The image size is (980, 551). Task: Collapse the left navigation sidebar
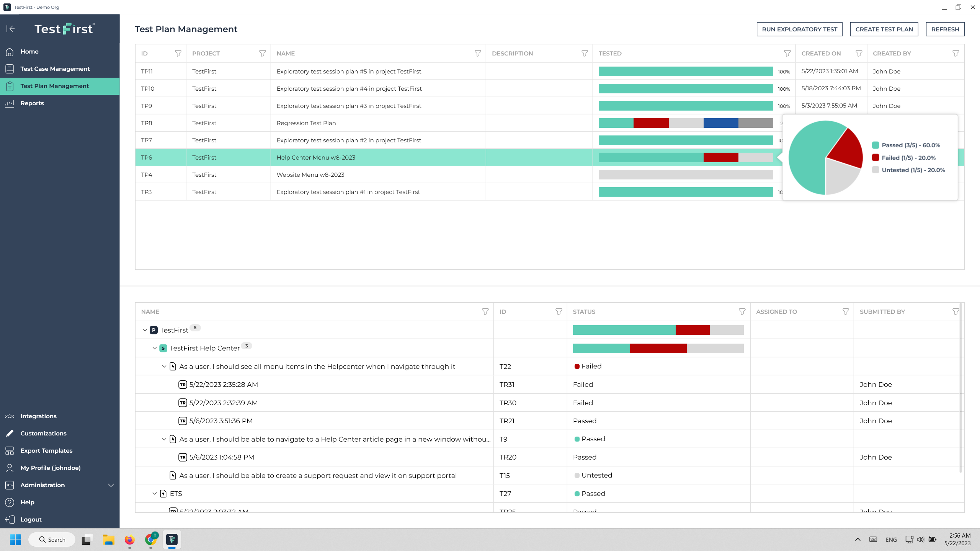pyautogui.click(x=11, y=29)
